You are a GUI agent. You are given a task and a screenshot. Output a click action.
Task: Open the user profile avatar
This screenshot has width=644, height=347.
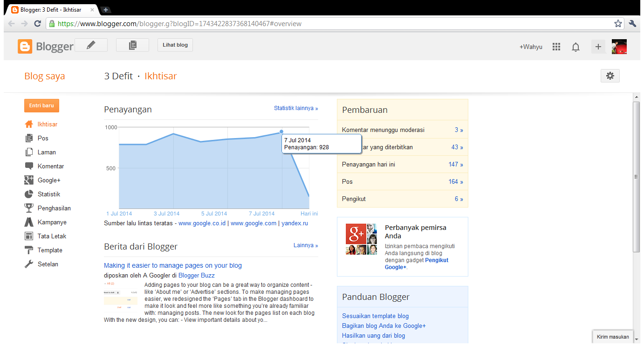coord(619,46)
